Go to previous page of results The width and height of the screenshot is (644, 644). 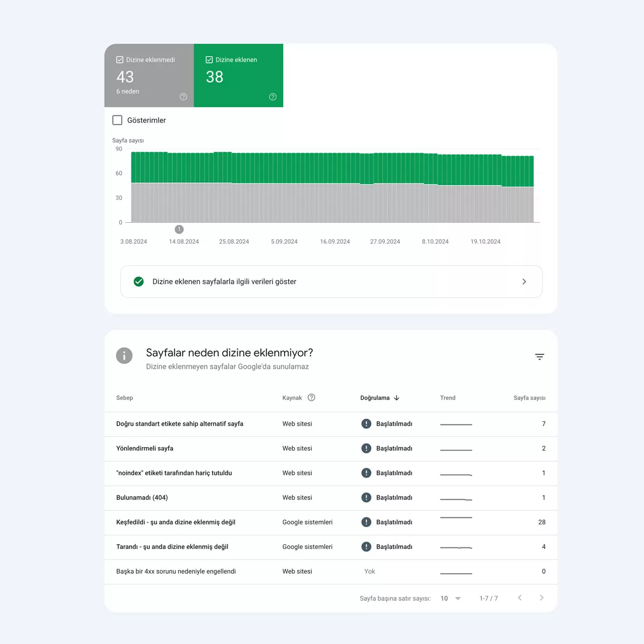click(x=519, y=598)
